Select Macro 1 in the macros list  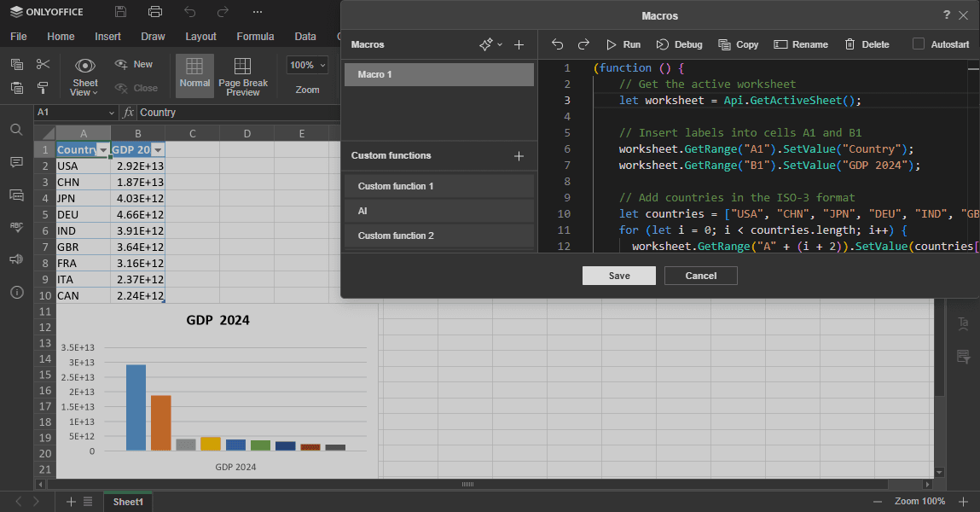438,74
